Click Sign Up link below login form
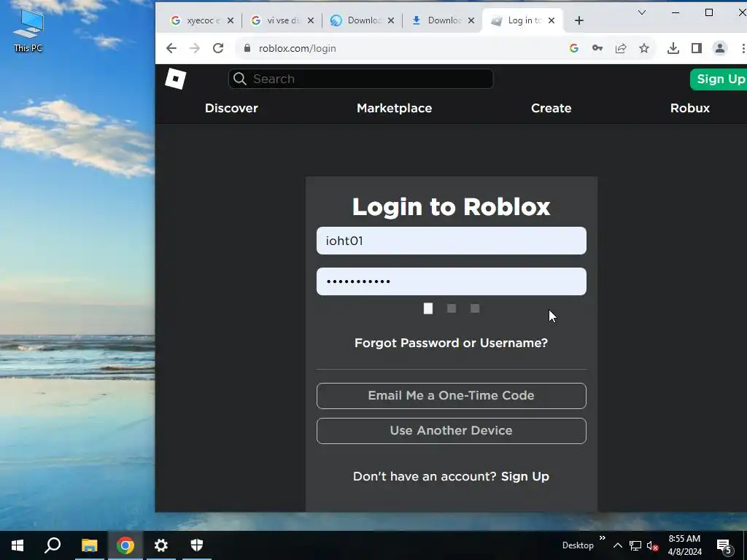The height and width of the screenshot is (560, 747). click(x=525, y=476)
